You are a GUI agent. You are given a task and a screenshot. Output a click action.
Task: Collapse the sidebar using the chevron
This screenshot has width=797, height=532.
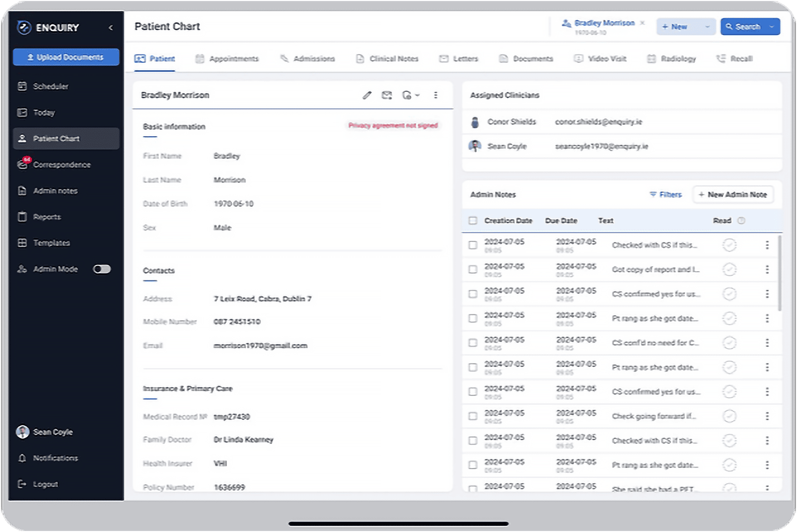111,28
